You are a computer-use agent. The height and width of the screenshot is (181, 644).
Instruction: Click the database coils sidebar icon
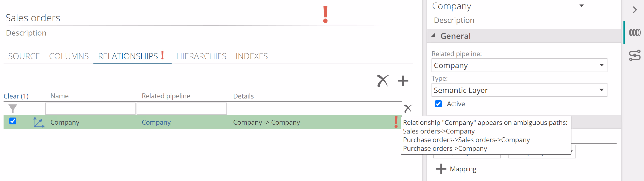click(x=635, y=32)
